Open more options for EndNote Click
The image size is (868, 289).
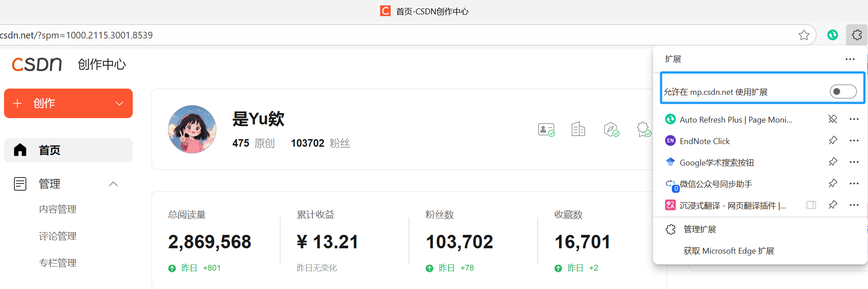(854, 140)
